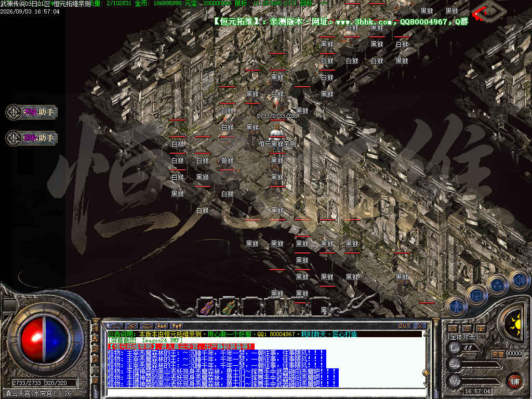
Task: Click the third orange icon in channel strip
Action: point(96,349)
